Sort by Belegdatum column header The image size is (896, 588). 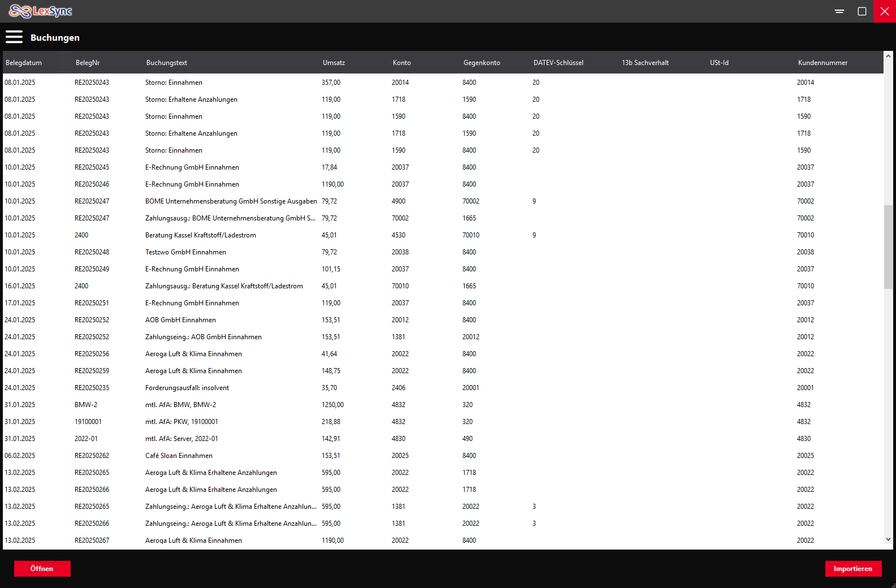(24, 63)
